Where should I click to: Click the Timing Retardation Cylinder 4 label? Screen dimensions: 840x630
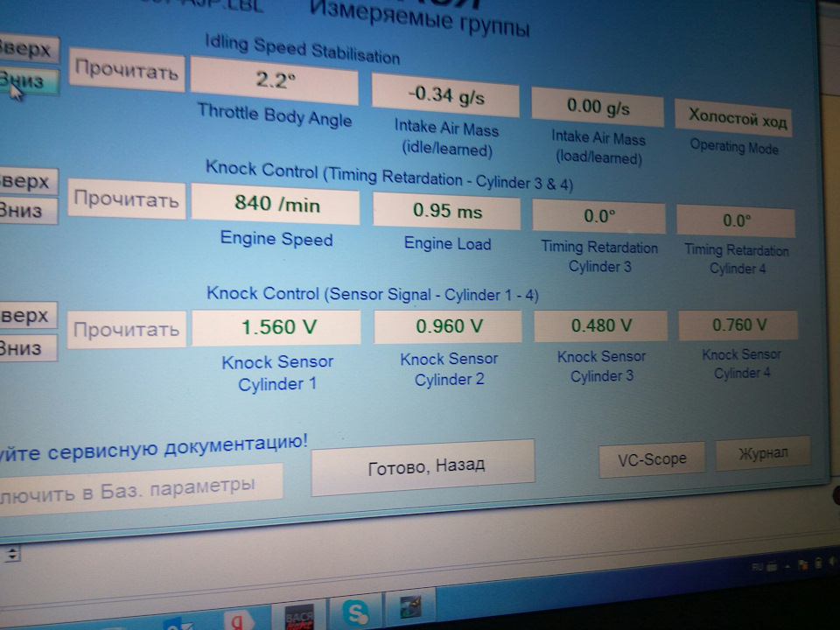pos(737,259)
